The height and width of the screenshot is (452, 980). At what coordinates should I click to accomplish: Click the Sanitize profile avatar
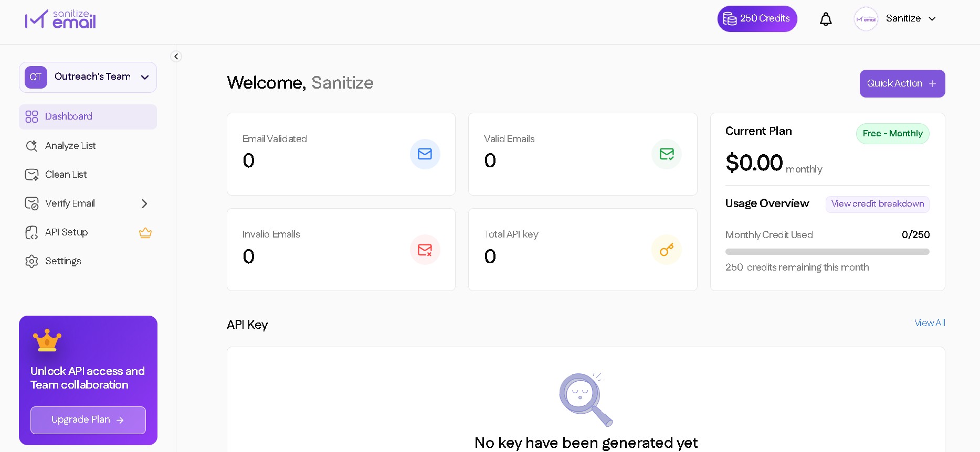tap(866, 19)
